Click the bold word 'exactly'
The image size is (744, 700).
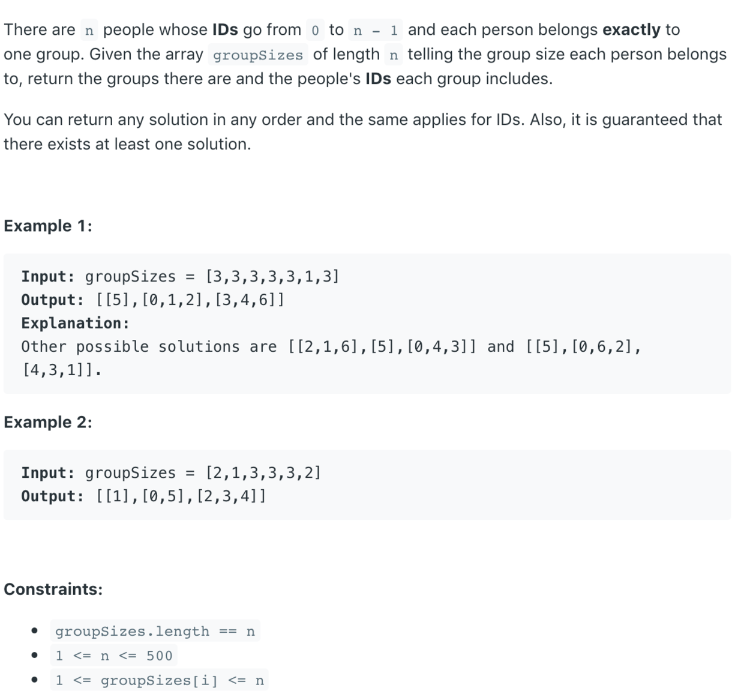click(x=631, y=29)
